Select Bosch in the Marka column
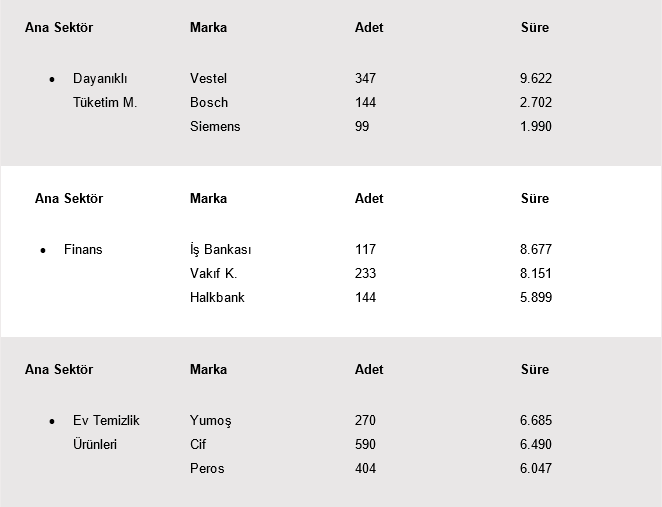 (x=208, y=102)
